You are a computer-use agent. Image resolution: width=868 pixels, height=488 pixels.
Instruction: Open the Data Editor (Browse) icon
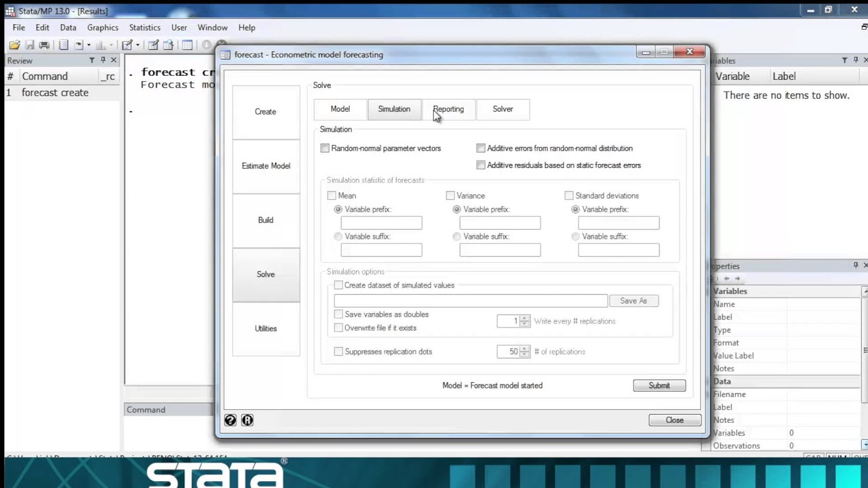(x=167, y=45)
